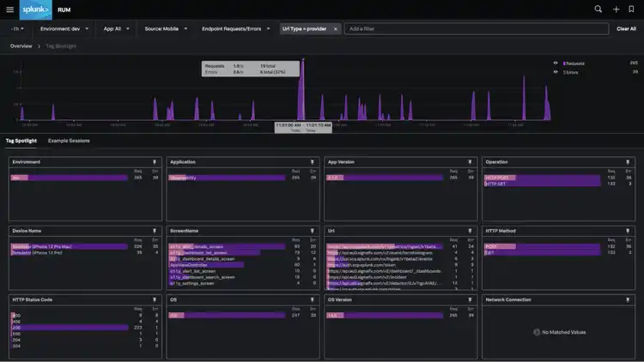644x362 pixels.
Task: Switch to the Example Sessions tab
Action: 69,140
